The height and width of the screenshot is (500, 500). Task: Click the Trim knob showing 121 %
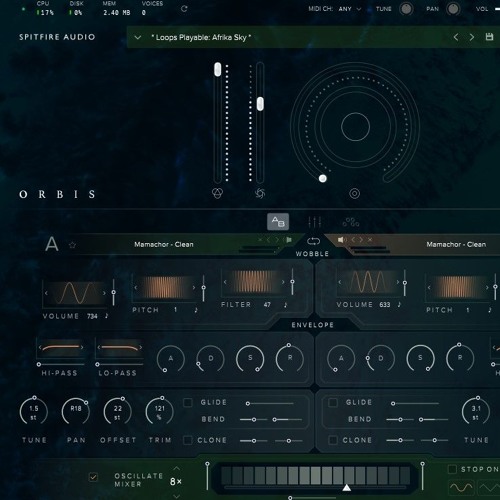[160, 412]
